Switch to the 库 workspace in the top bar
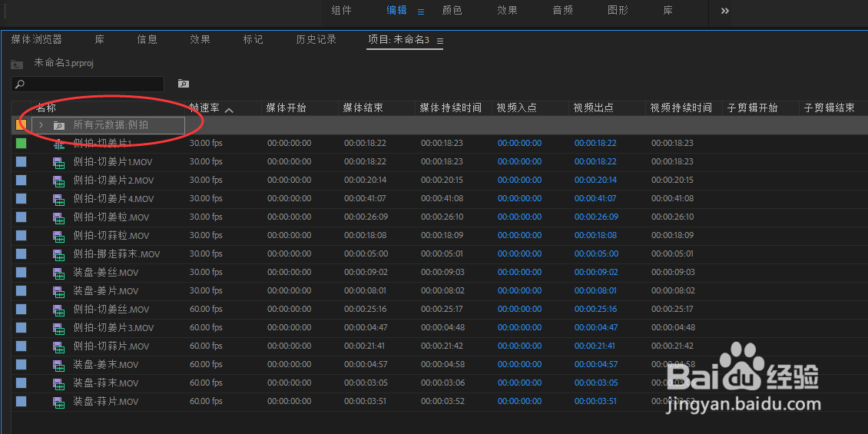The width and height of the screenshot is (868, 434). point(668,11)
